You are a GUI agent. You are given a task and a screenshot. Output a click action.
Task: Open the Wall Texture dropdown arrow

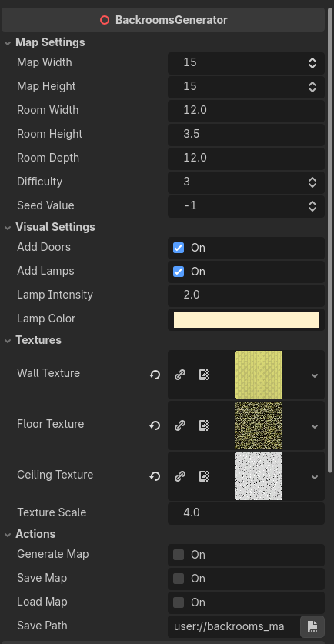coord(315,375)
